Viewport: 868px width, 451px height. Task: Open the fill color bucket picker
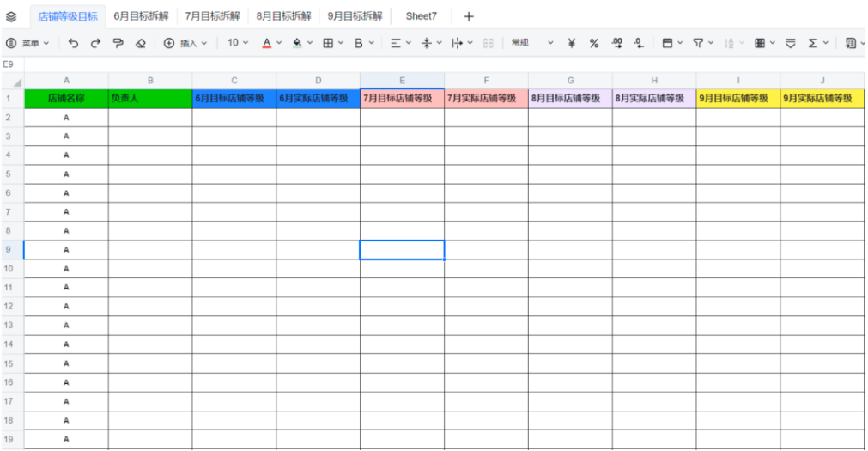click(297, 43)
